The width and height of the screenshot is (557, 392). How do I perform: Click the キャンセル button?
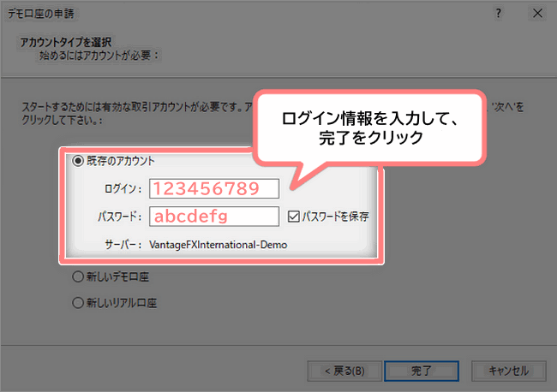point(509,371)
